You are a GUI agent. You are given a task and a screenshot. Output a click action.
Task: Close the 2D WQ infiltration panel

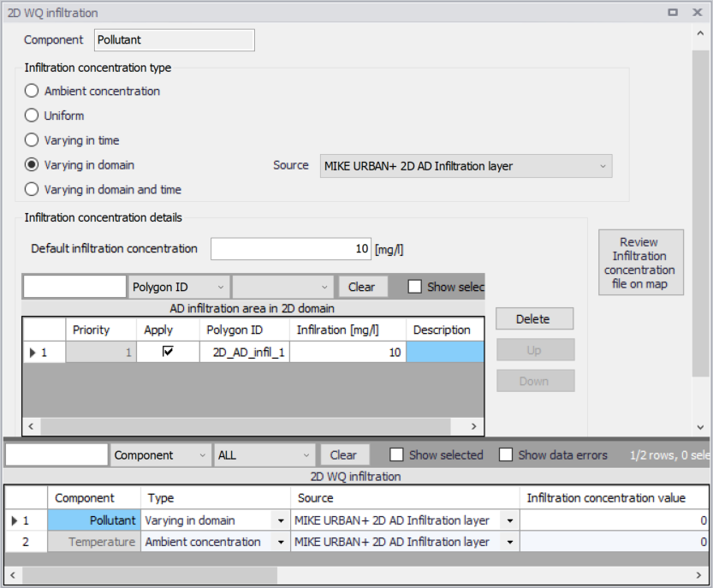(698, 13)
